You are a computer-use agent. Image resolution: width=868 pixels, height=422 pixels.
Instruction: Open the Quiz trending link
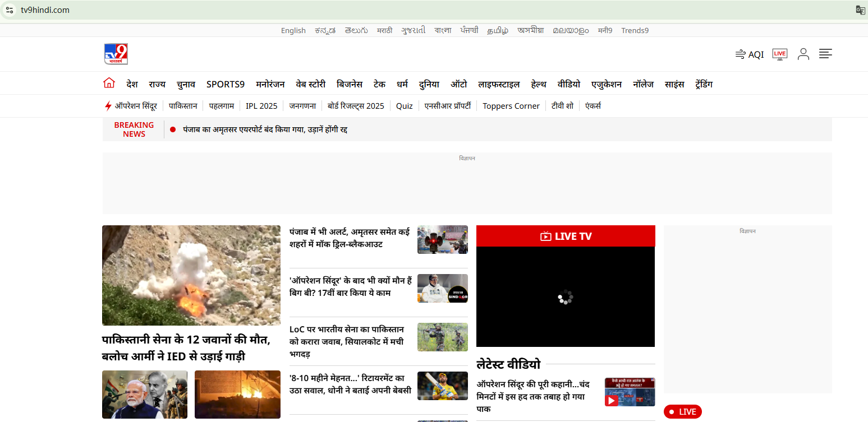pyautogui.click(x=404, y=106)
